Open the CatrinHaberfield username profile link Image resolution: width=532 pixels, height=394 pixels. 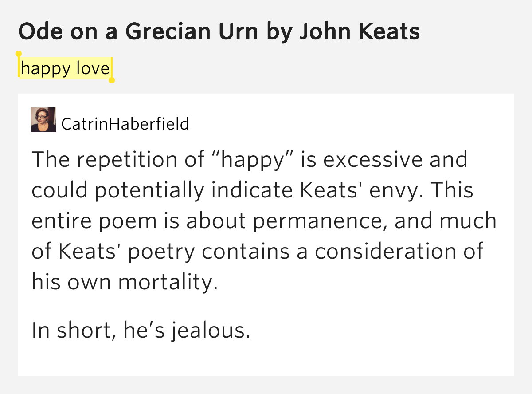[x=125, y=124]
